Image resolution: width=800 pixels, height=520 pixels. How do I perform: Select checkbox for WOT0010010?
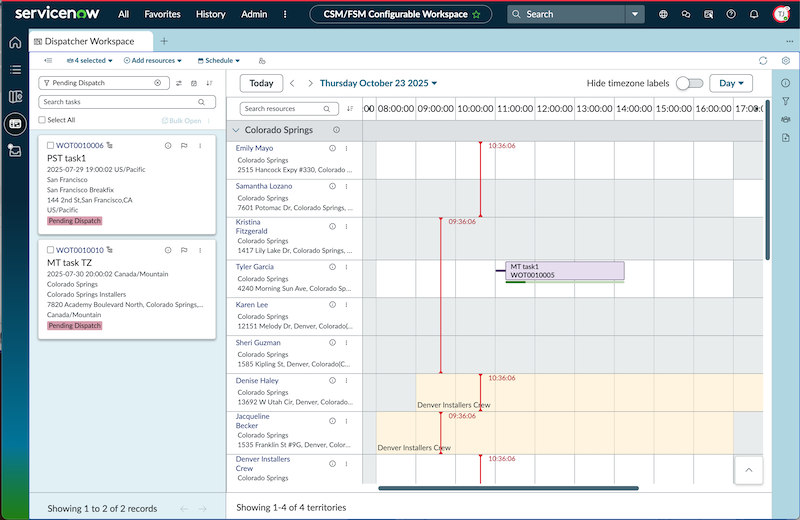(x=50, y=250)
